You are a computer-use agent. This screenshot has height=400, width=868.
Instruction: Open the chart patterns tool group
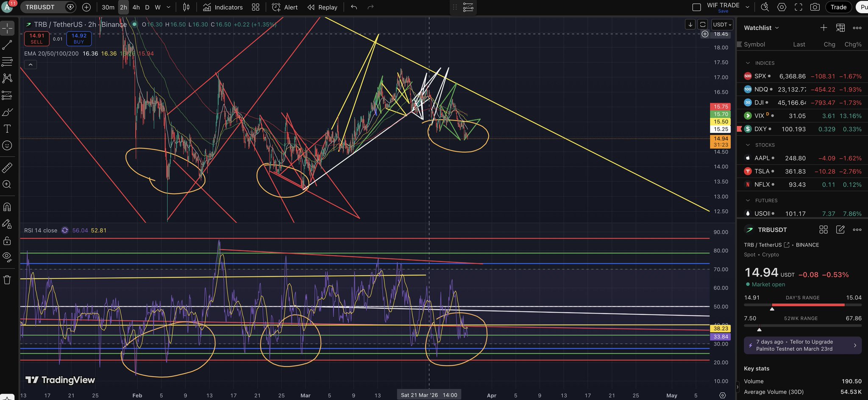[x=7, y=78]
